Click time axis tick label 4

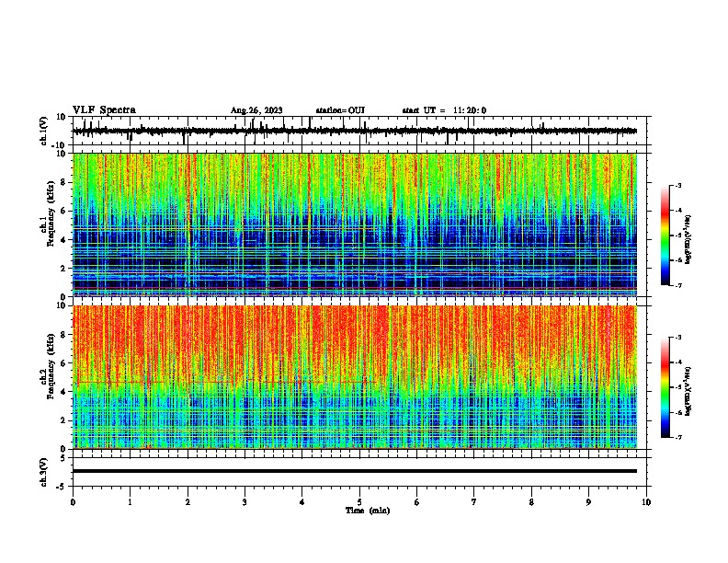(301, 502)
